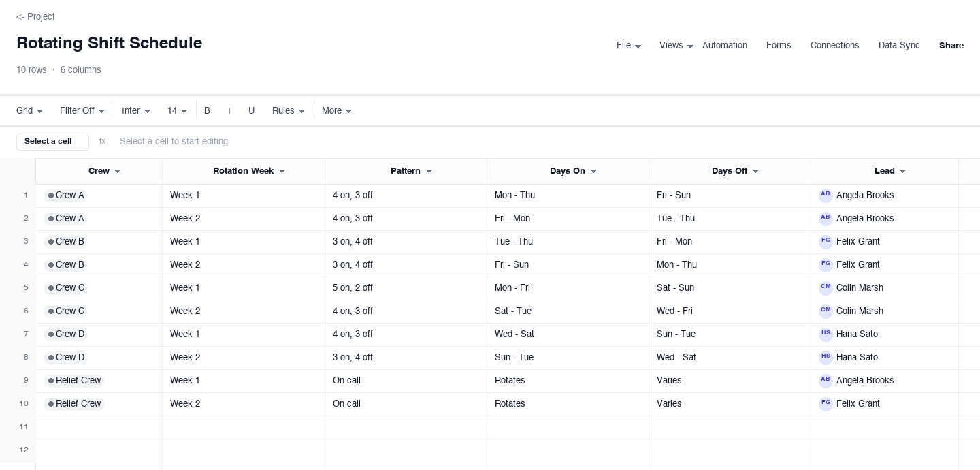Click empty Crew cell in row 11
The height and width of the screenshot is (470, 980).
tap(99, 427)
